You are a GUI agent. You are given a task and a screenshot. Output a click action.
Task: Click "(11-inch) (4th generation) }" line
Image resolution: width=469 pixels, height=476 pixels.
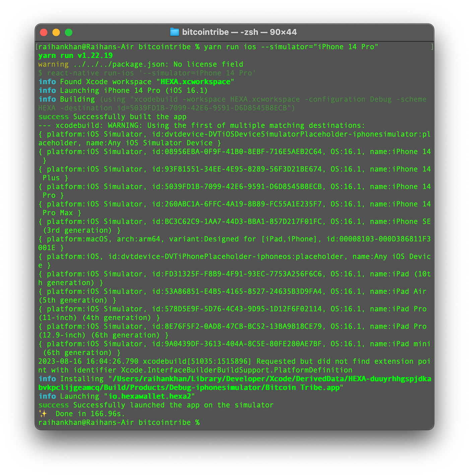[99, 317]
